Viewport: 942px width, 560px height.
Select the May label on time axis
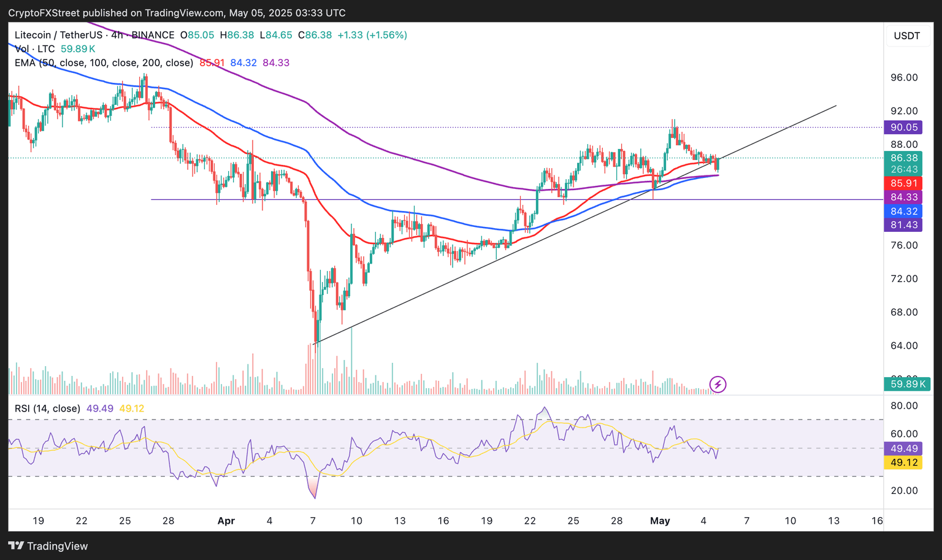pyautogui.click(x=660, y=521)
